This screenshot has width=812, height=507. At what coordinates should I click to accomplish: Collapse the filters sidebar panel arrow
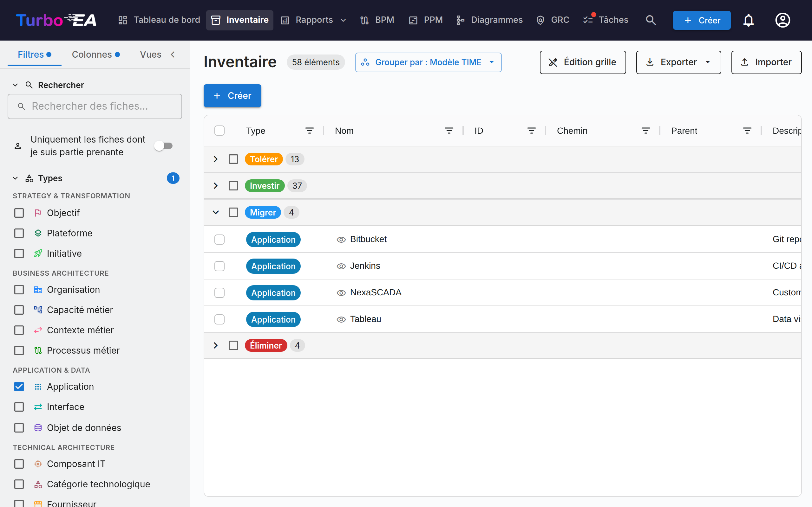click(173, 55)
